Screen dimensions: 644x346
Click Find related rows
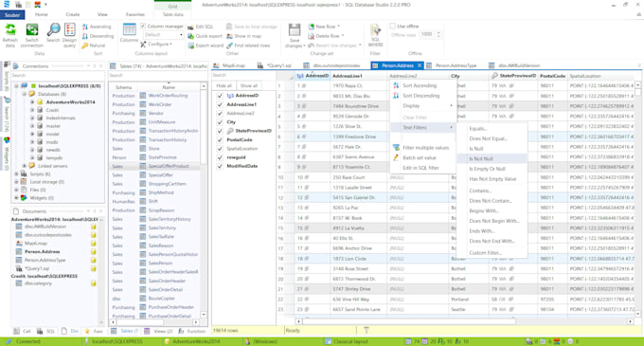click(248, 46)
